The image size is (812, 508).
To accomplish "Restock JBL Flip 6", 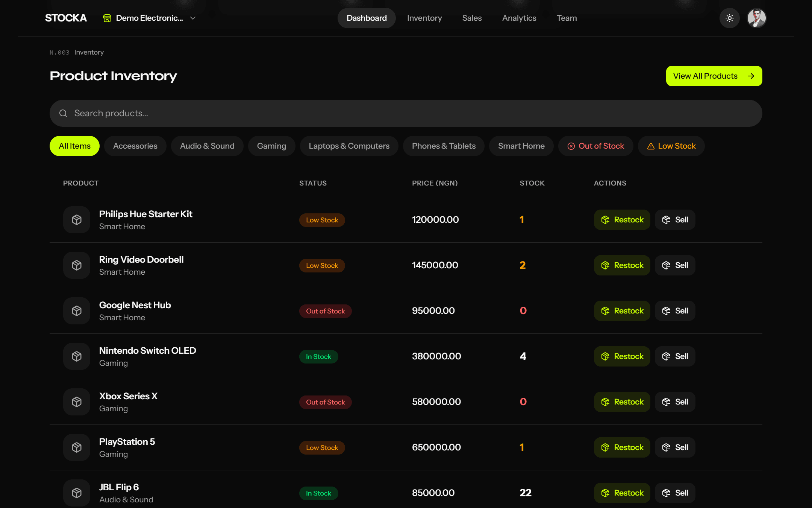I will click(622, 493).
